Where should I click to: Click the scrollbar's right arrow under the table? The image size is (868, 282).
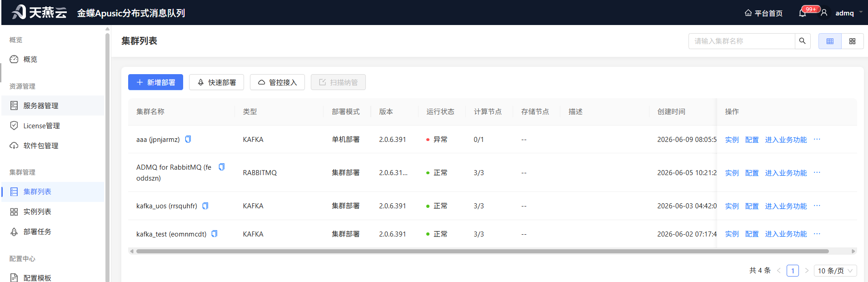853,251
